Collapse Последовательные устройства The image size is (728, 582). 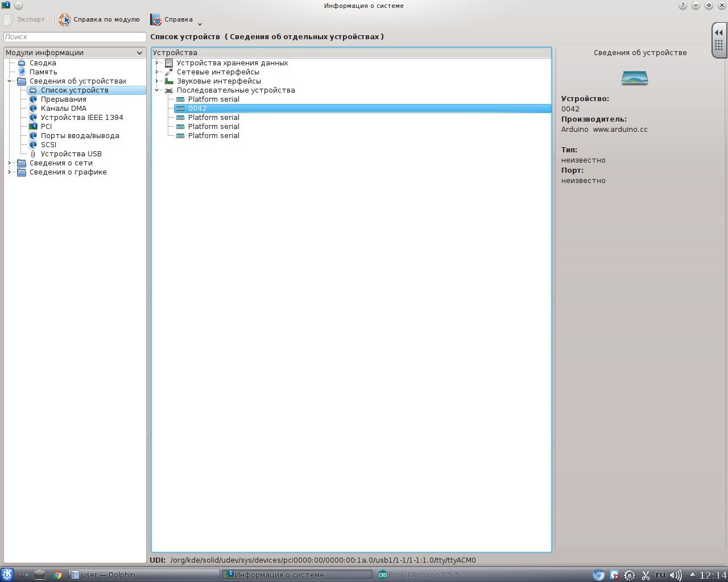(x=157, y=90)
